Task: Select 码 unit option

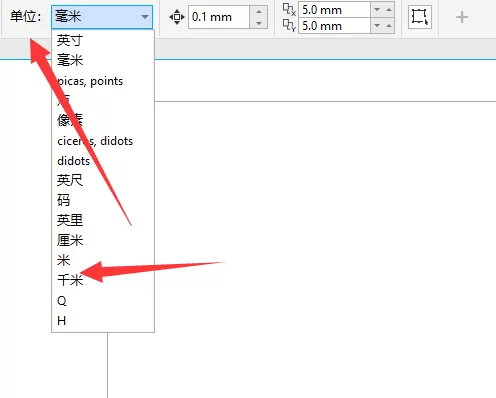Action: (x=103, y=200)
